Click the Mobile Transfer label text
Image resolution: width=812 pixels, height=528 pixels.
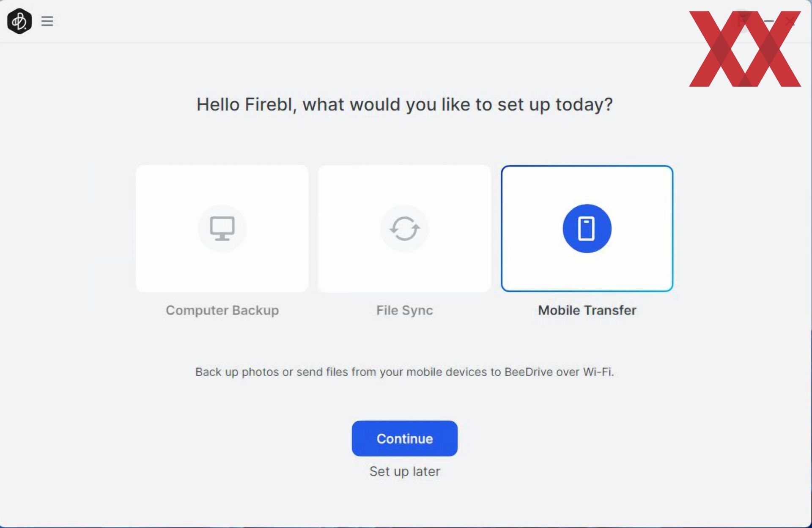[587, 310]
